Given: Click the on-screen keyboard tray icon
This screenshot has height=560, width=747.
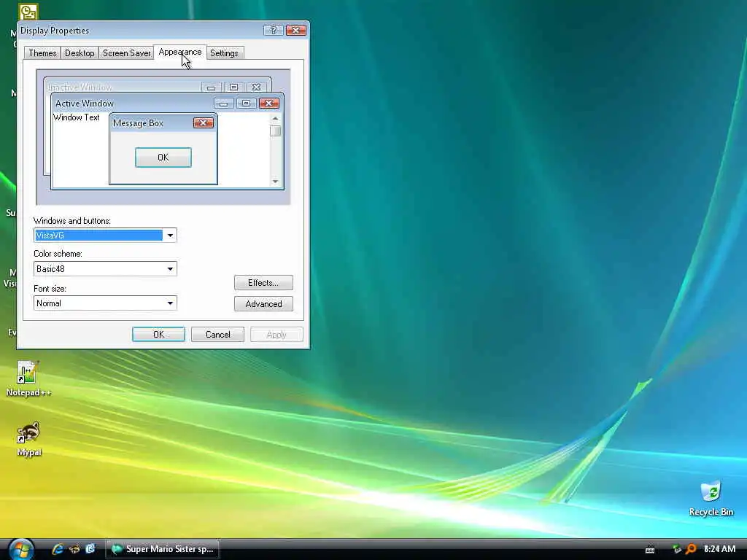Looking at the screenshot, I should click(x=650, y=550).
